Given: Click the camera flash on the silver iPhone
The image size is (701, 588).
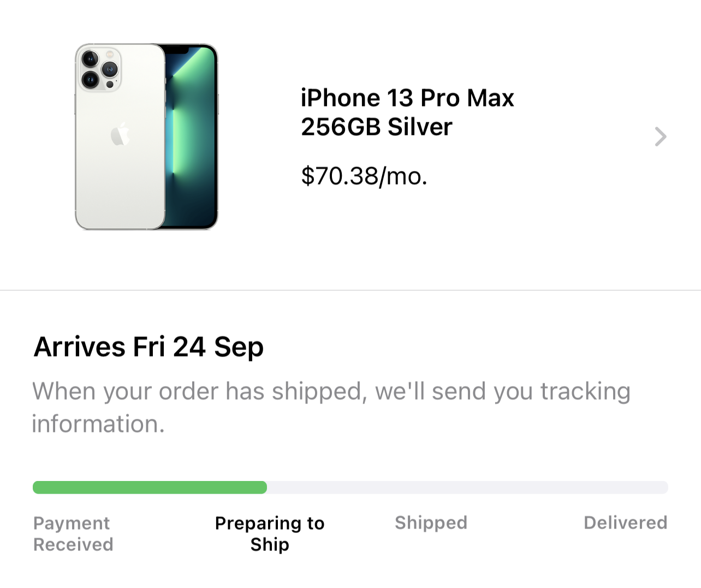Looking at the screenshot, I should point(110,55).
